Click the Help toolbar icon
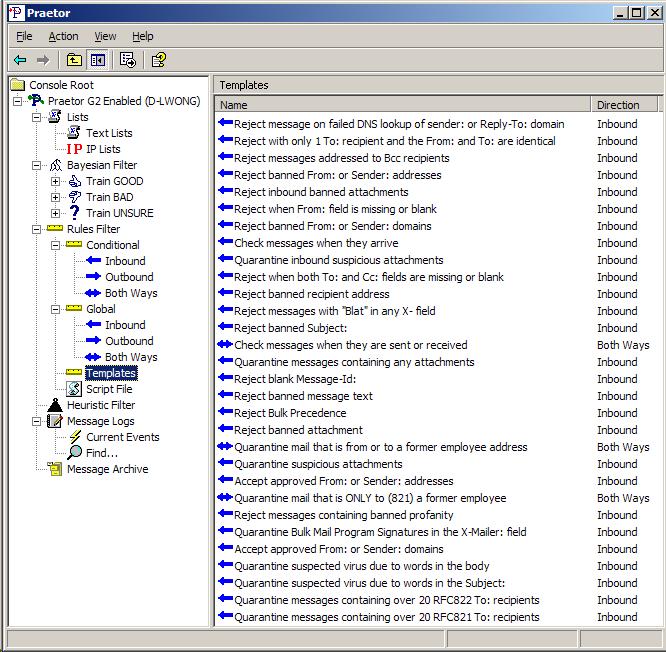This screenshot has height=652, width=666. [x=159, y=60]
